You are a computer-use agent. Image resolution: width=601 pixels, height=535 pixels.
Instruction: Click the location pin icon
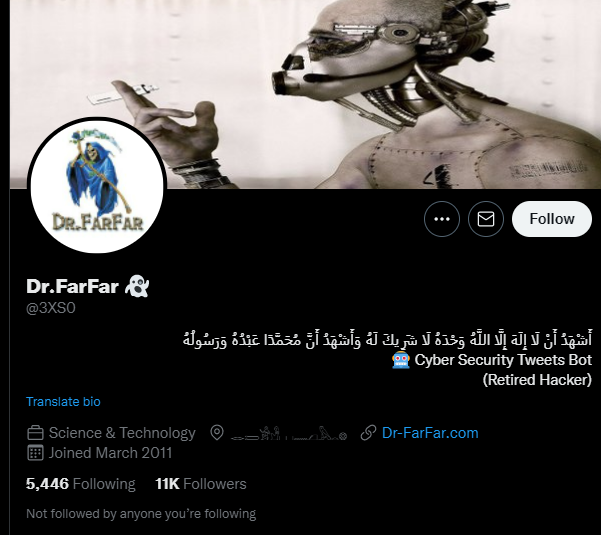pyautogui.click(x=217, y=433)
